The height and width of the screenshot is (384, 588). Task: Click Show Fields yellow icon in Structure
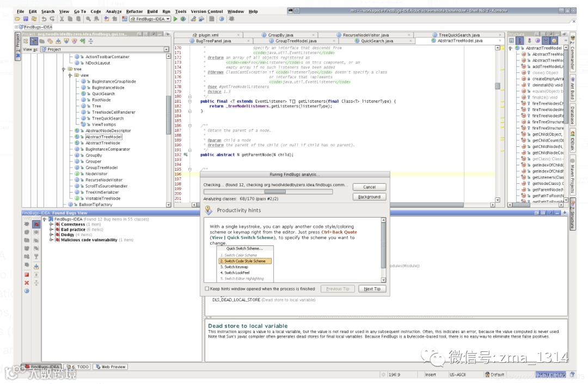[554, 40]
